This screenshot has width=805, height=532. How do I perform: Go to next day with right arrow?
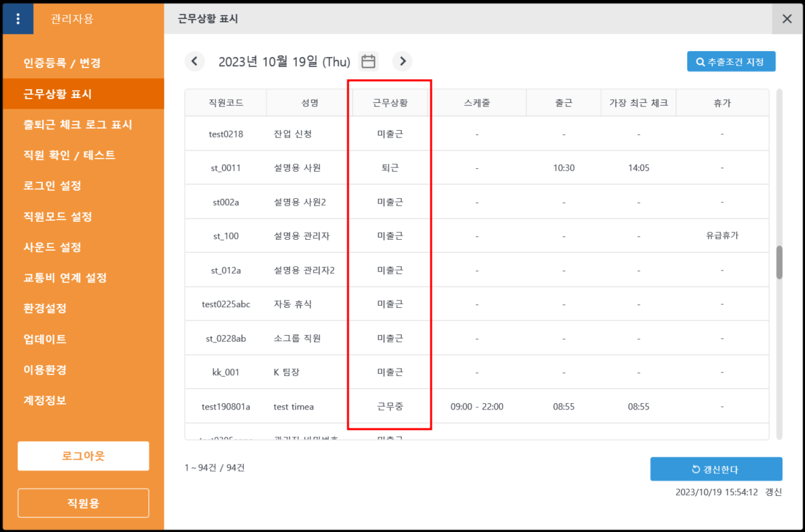coord(402,61)
